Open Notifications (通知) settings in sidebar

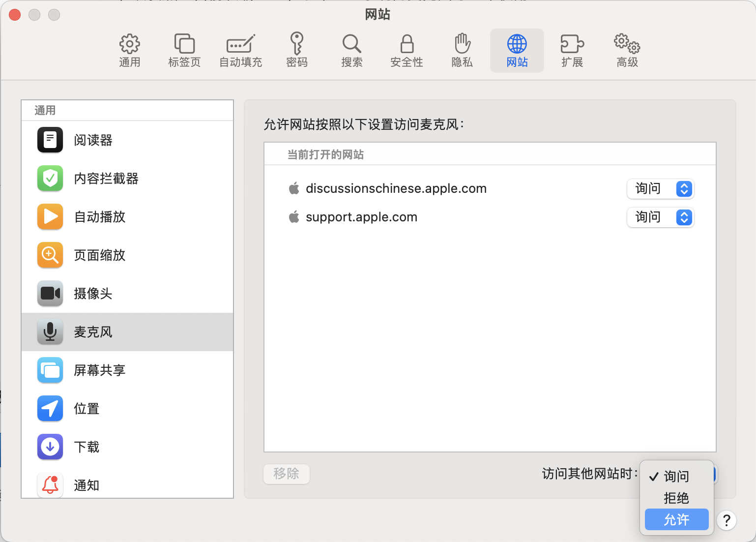pyautogui.click(x=87, y=485)
